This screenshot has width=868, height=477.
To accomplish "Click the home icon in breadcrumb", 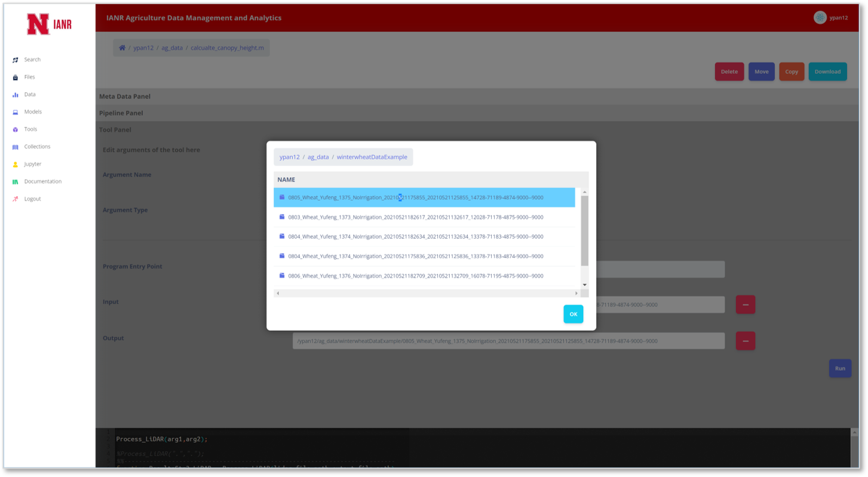I will click(x=122, y=48).
